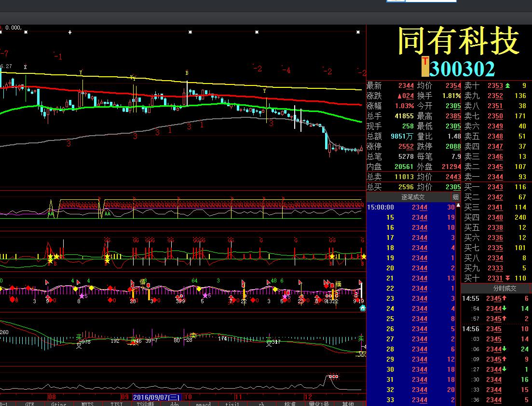This screenshot has height=406, width=532.
Task: Click the 卖一 order row at 2344
Action: point(496,177)
